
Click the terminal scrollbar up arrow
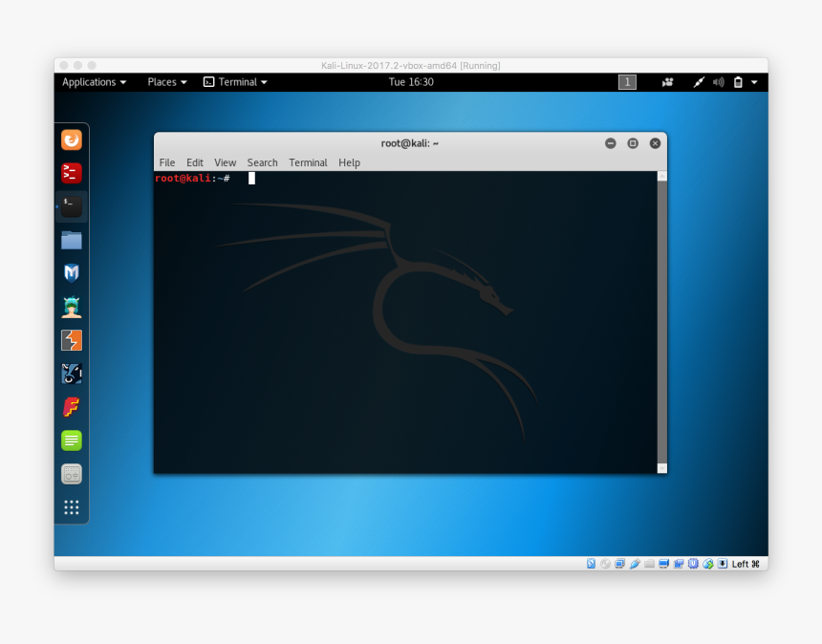(662, 176)
